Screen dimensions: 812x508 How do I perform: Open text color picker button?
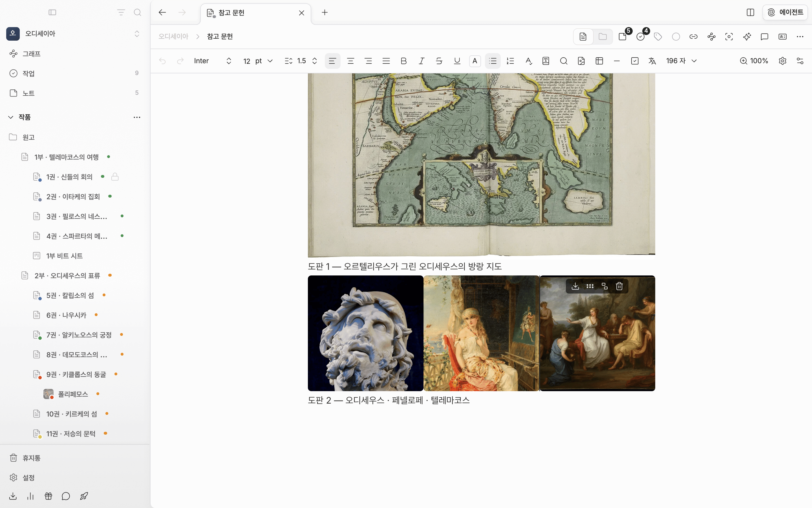[x=475, y=61]
